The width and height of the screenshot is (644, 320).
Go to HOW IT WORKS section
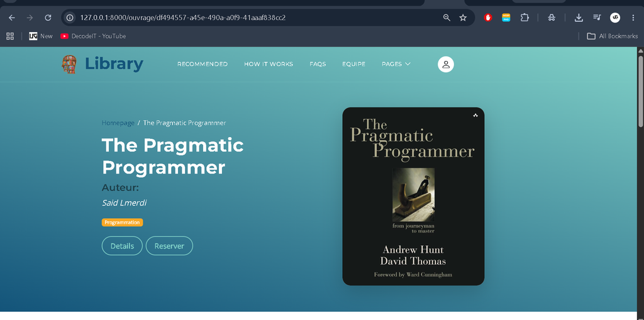(269, 64)
